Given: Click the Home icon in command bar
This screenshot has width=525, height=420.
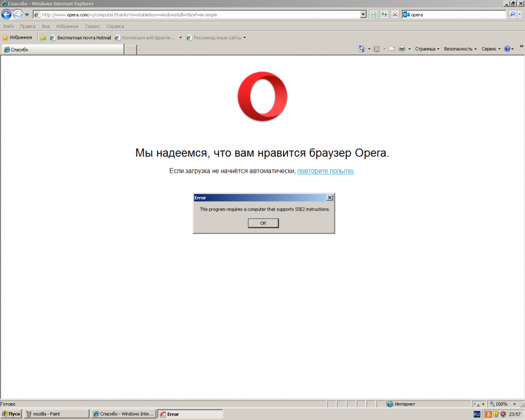Looking at the screenshot, I should [361, 49].
